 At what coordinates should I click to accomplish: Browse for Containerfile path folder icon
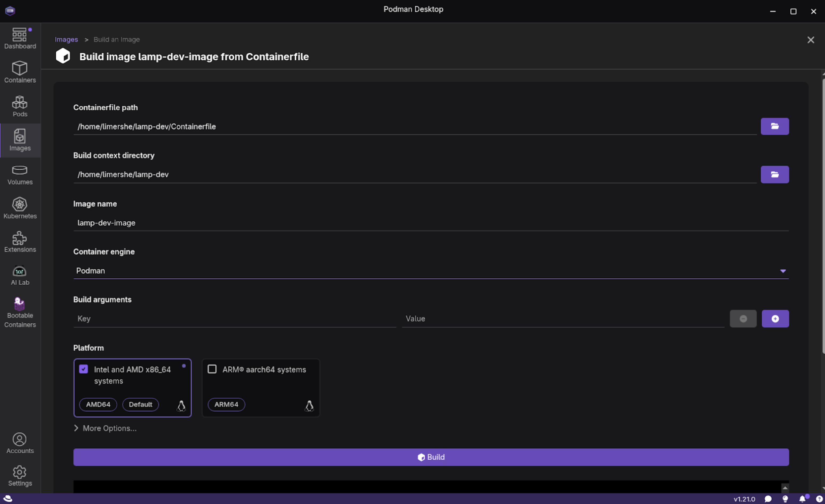(x=774, y=126)
